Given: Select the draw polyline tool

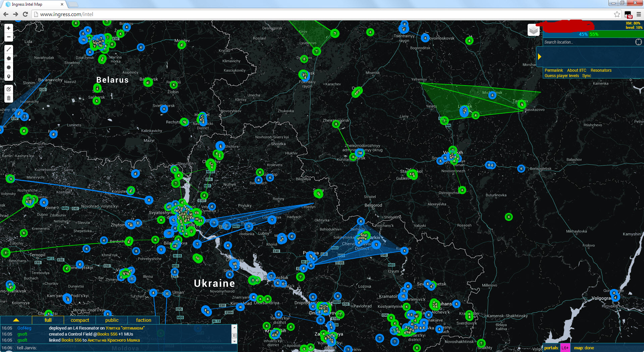Looking at the screenshot, I should (x=9, y=49).
